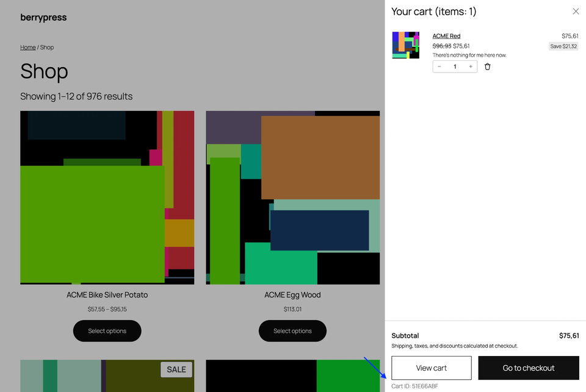Open the berrypress site logo
586x392 pixels.
pyautogui.click(x=43, y=17)
